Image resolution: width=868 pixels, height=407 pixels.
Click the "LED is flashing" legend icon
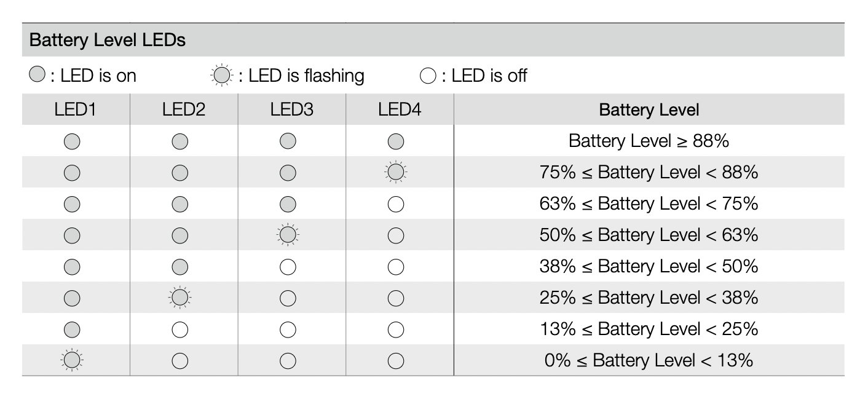[x=221, y=76]
